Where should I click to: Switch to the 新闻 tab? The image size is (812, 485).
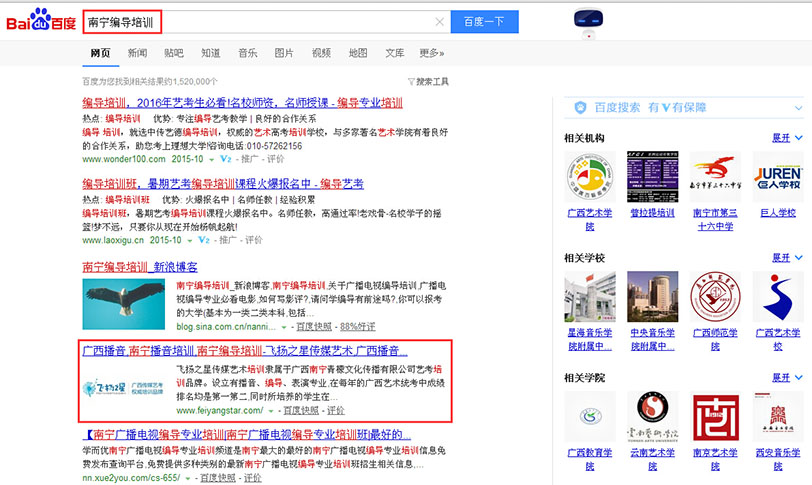coord(137,53)
